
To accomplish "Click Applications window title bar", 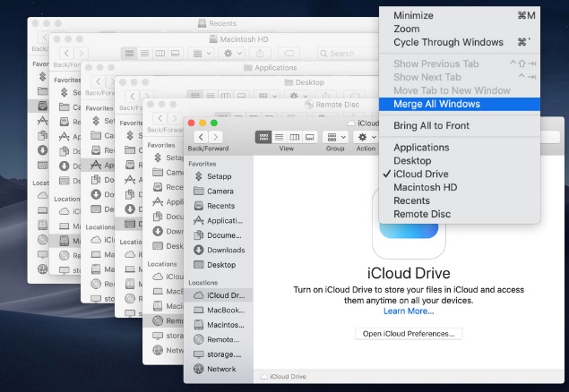I will 271,68.
